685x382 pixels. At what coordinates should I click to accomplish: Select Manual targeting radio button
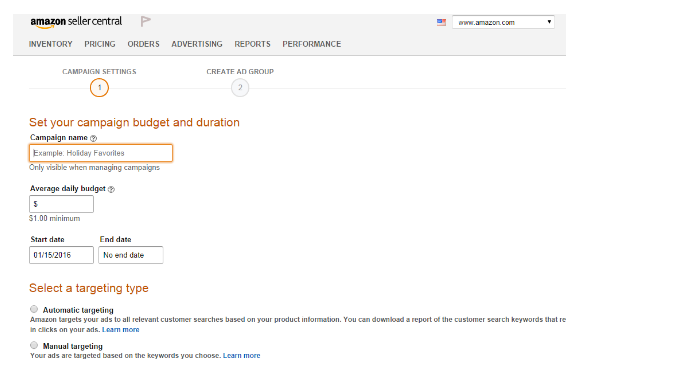tap(34, 345)
